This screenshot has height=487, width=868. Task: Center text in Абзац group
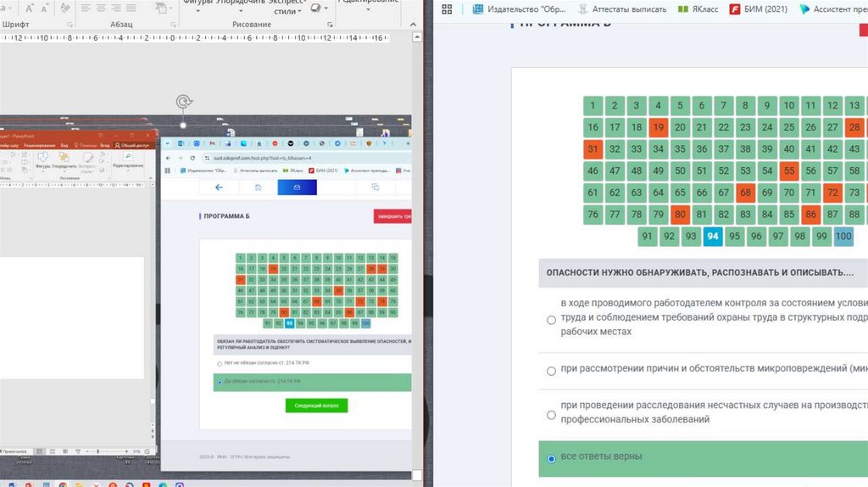point(102,8)
